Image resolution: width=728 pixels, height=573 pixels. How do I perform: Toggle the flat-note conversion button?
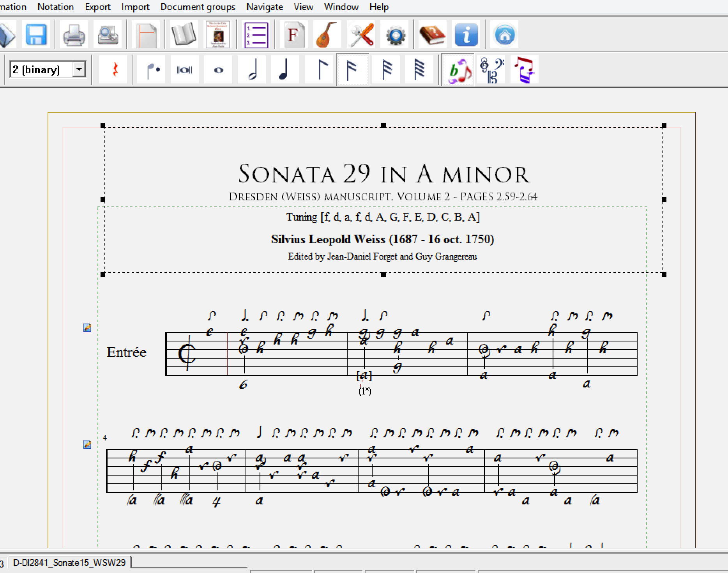(458, 71)
